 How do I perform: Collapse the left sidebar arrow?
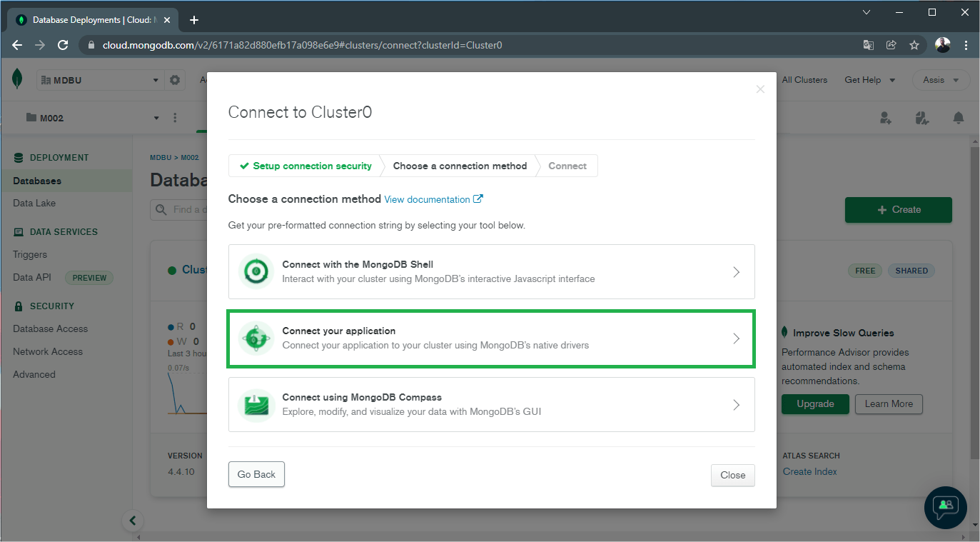(x=132, y=521)
